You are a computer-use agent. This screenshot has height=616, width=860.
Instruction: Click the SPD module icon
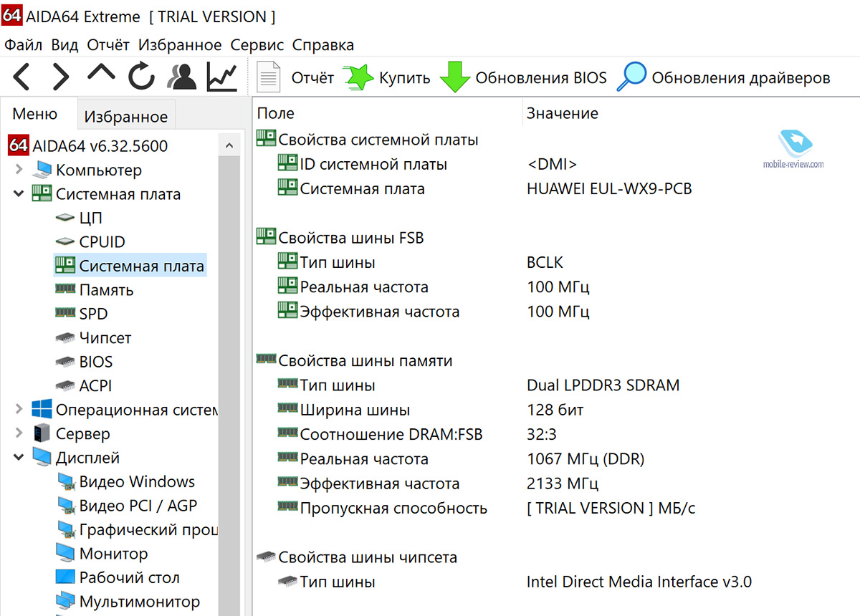tap(65, 313)
